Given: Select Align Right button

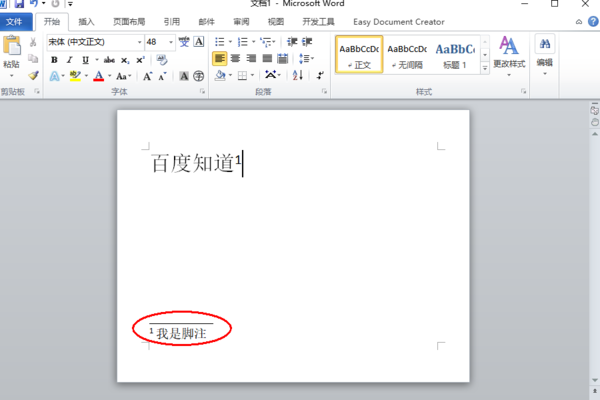Looking at the screenshot, I should pos(251,59).
